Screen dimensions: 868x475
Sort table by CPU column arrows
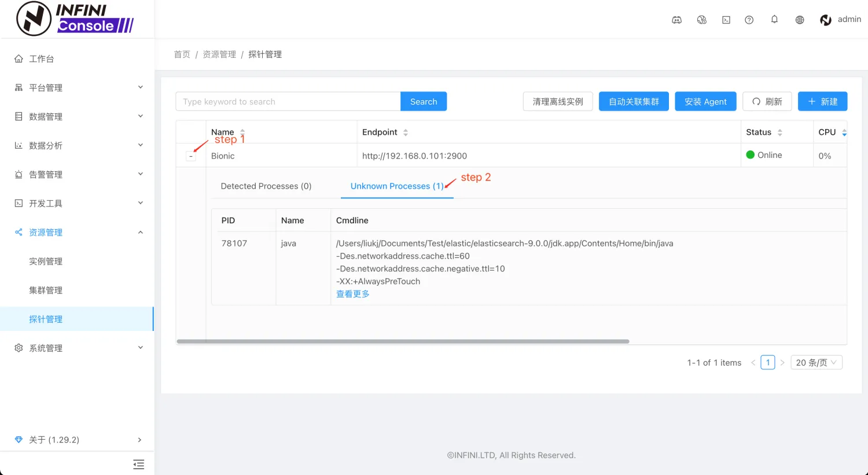844,132
